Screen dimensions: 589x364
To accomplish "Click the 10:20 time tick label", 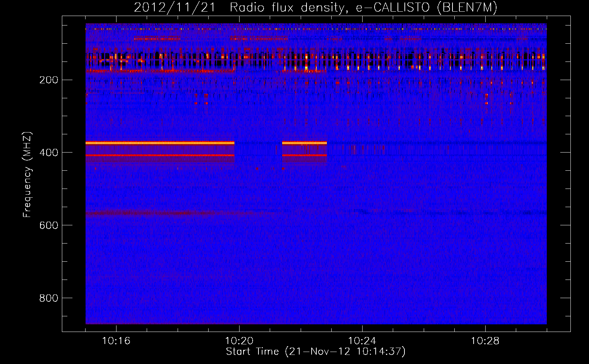I will pyautogui.click(x=239, y=341).
